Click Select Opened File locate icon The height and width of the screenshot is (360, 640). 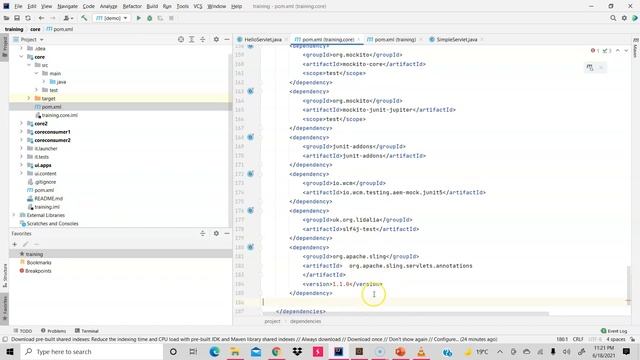point(181,39)
